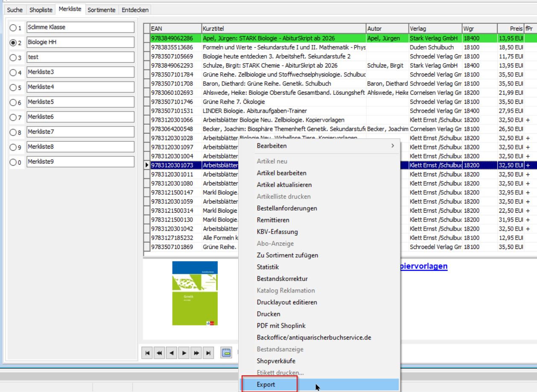Select radio button 3 test
The height and width of the screenshot is (392, 537).
[13, 58]
